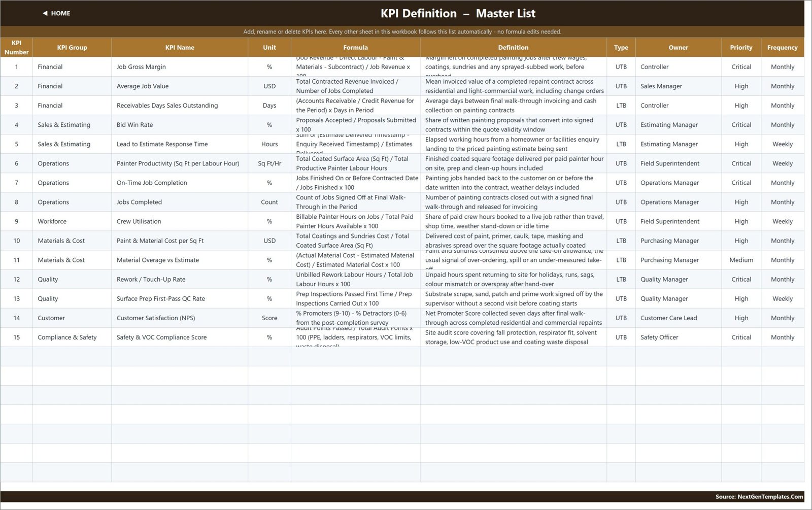Select the KPI Number column header
Image resolution: width=812 pixels, height=510 pixels.
(16, 47)
